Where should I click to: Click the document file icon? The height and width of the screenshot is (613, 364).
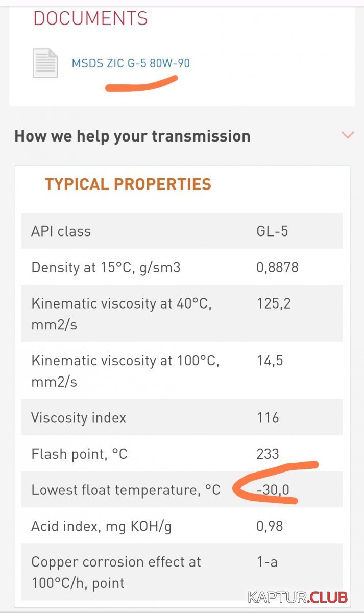point(45,63)
